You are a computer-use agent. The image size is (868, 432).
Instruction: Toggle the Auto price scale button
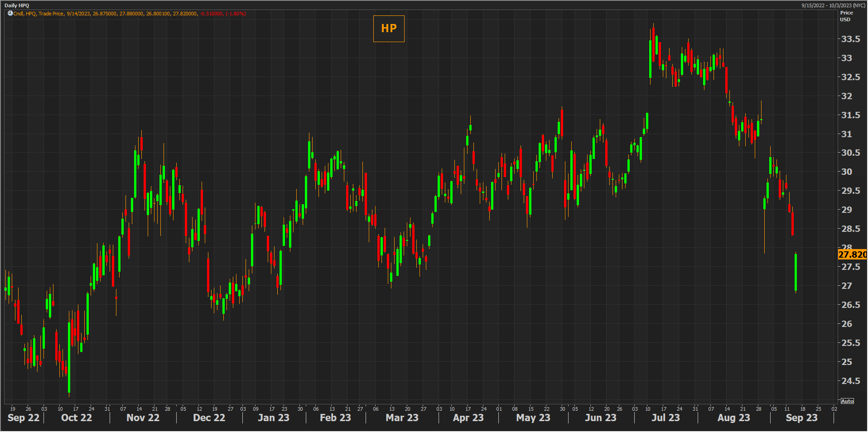[x=847, y=401]
